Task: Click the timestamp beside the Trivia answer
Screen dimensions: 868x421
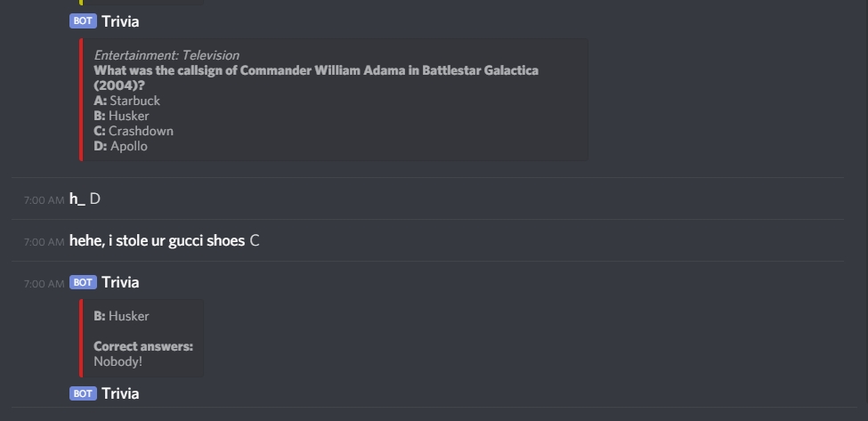Action: click(x=44, y=284)
